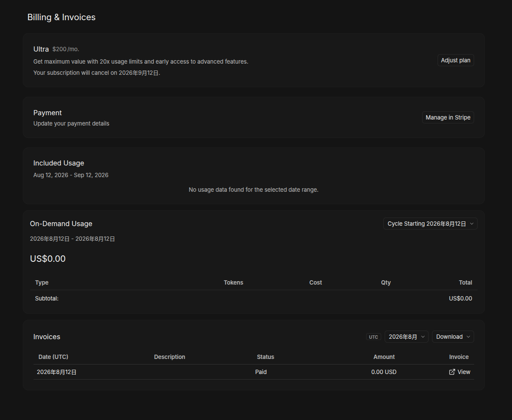
Task: Click the Subtotal: row label
Action: click(47, 299)
